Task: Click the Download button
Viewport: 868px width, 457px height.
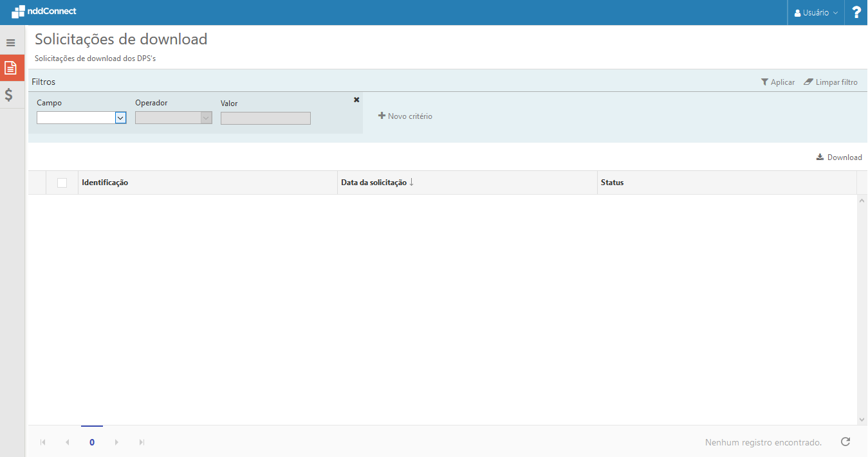Action: (839, 157)
